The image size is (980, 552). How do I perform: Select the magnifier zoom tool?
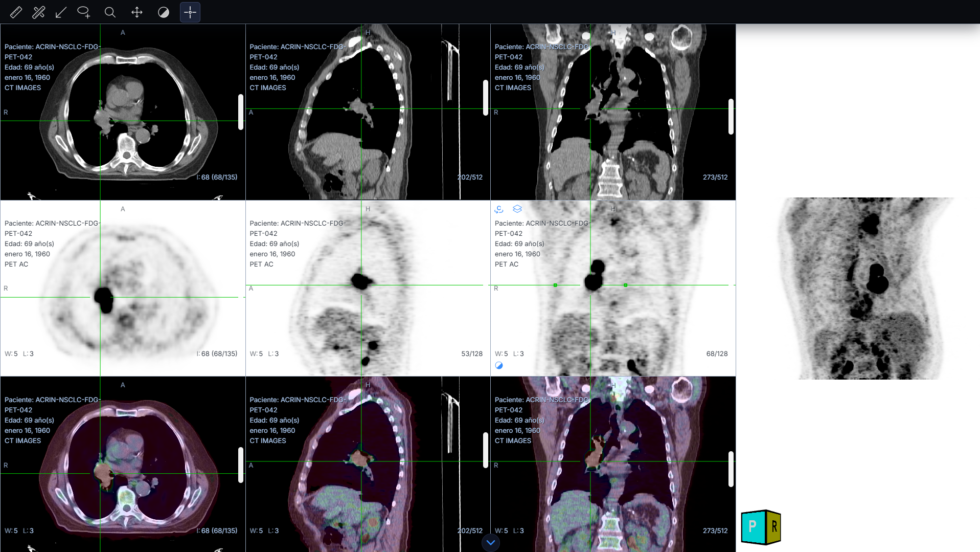point(110,12)
